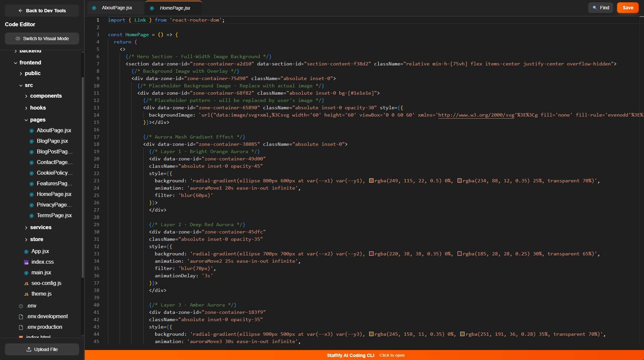This screenshot has height=360, width=644.
Task: Click the search icon in Find button
Action: click(x=594, y=8)
